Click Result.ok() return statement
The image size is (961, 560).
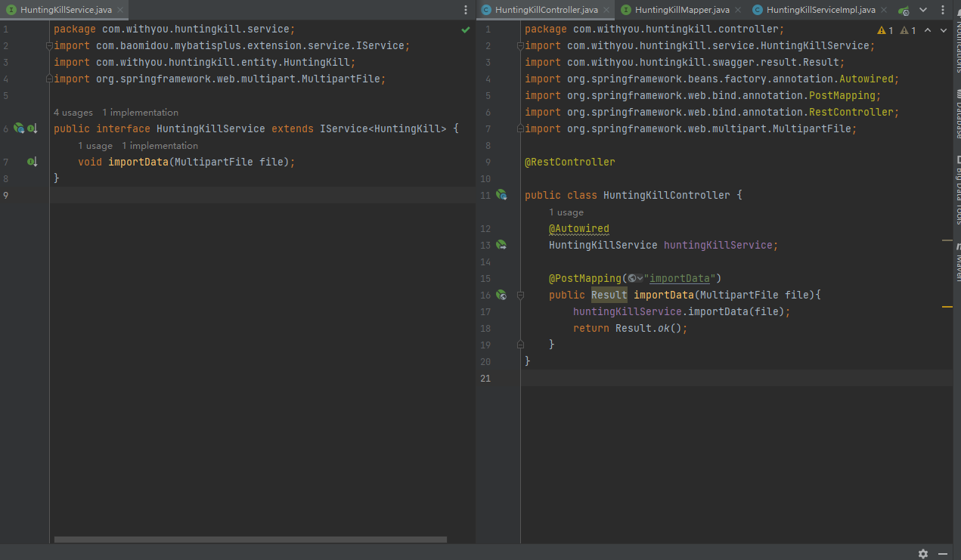click(631, 328)
